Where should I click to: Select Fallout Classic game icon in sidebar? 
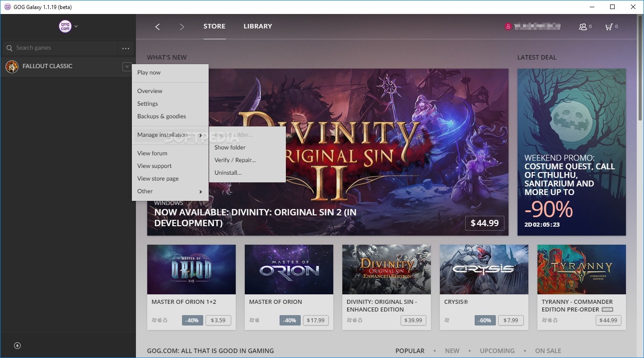tap(12, 66)
